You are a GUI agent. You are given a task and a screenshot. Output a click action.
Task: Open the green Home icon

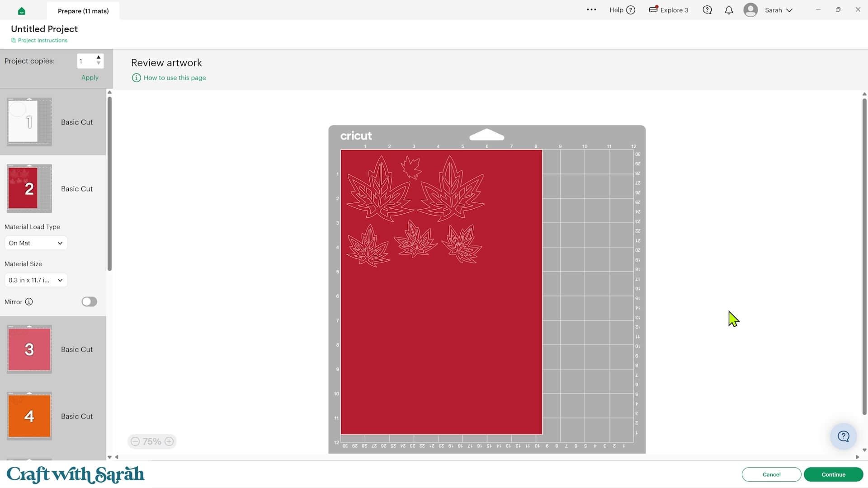point(21,11)
